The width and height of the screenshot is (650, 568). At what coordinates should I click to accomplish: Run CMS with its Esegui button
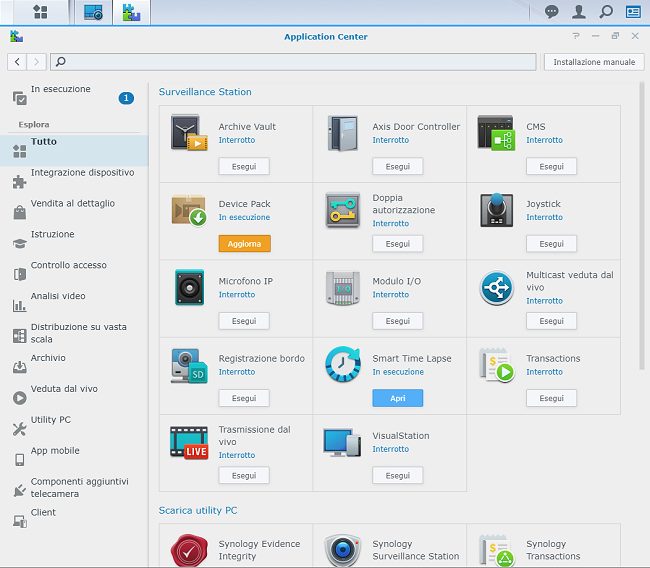551,166
